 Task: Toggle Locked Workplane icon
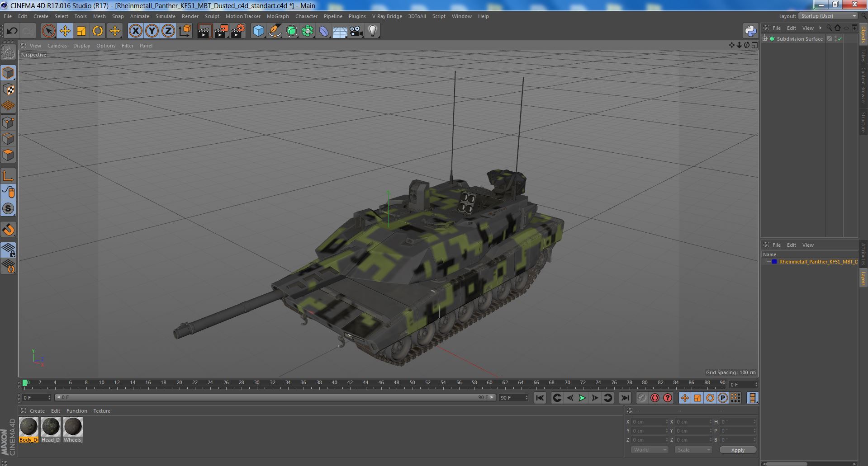point(8,249)
